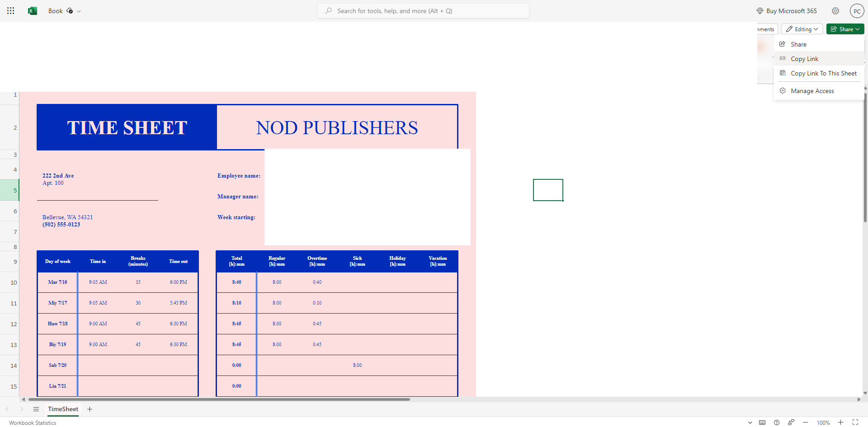Click the Vacation [h]:mm header
The image size is (868, 427).
438,261
